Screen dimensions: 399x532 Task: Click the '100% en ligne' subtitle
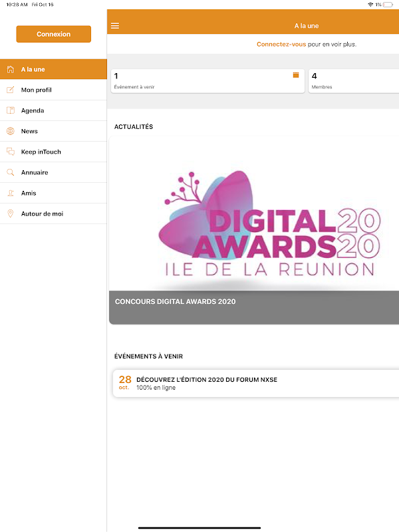pyautogui.click(x=156, y=388)
